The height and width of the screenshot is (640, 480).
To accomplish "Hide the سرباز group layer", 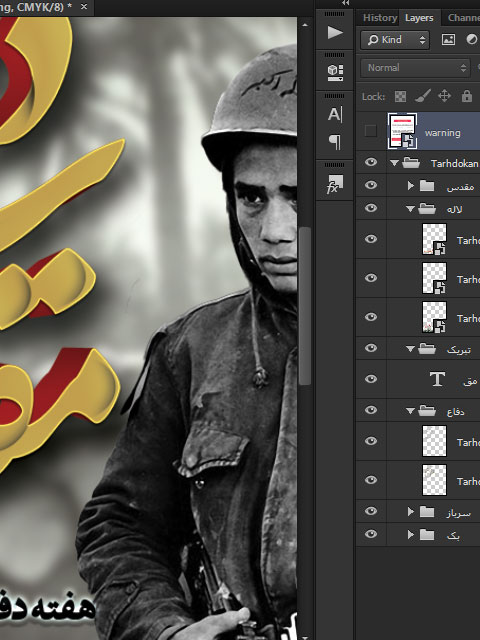I will (371, 511).
